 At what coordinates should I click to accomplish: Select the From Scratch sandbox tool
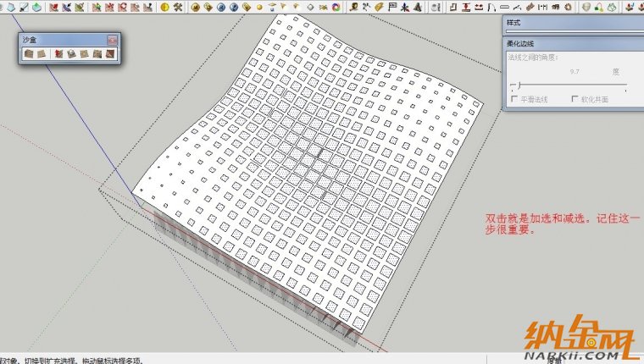[x=42, y=54]
